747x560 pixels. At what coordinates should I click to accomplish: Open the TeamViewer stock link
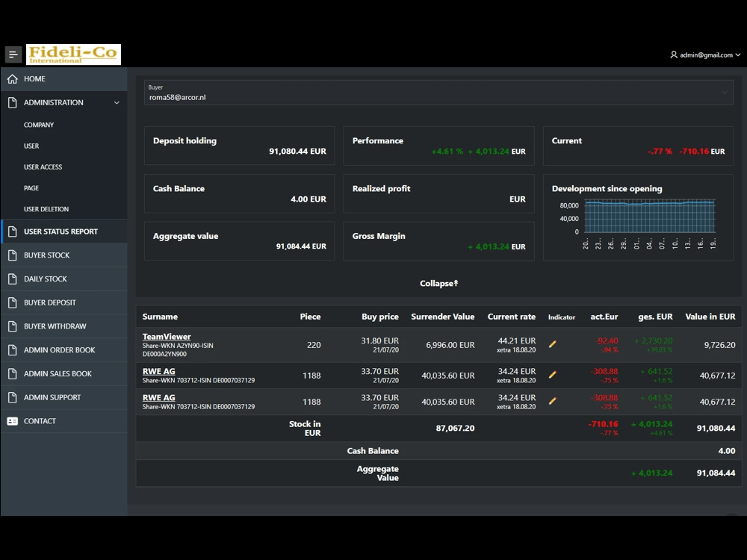[167, 337]
